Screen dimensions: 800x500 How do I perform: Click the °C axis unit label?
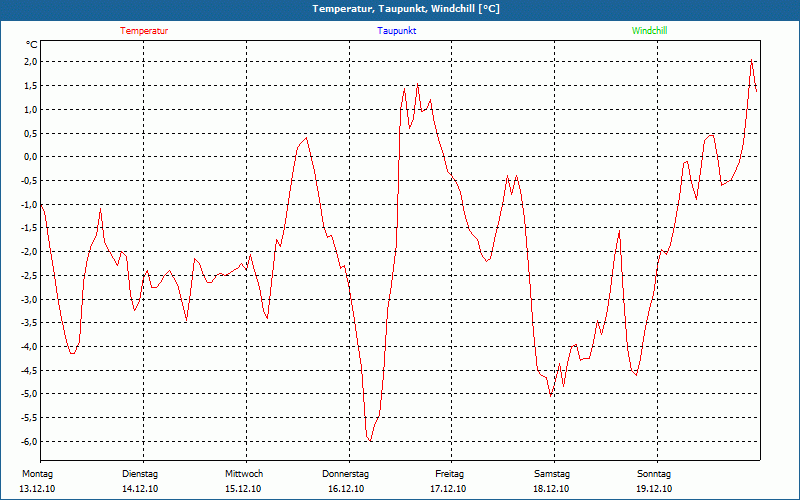point(31,45)
